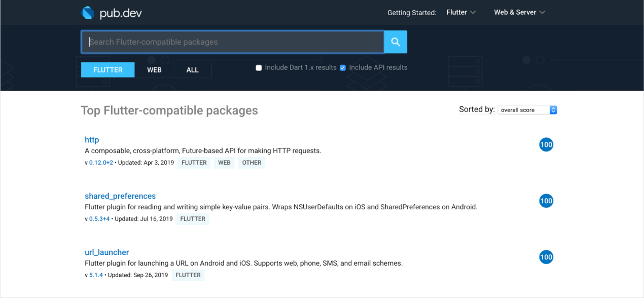Uncheck Include API results checkbox
This screenshot has width=644, height=298.
pyautogui.click(x=343, y=68)
